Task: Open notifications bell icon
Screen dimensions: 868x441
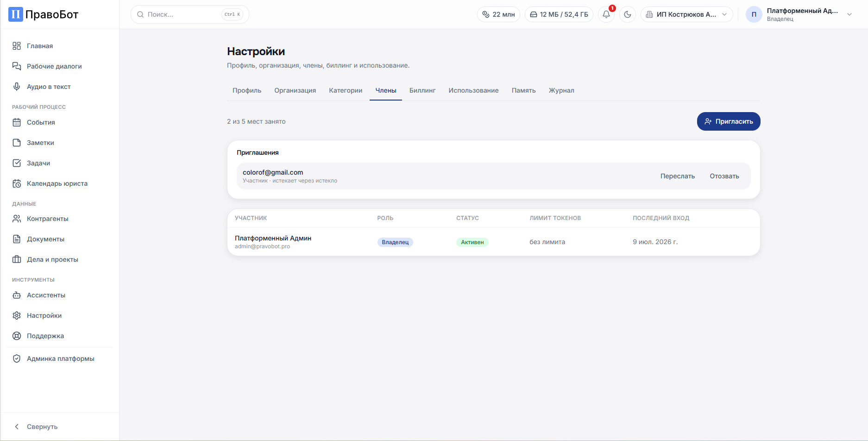Action: coord(606,14)
